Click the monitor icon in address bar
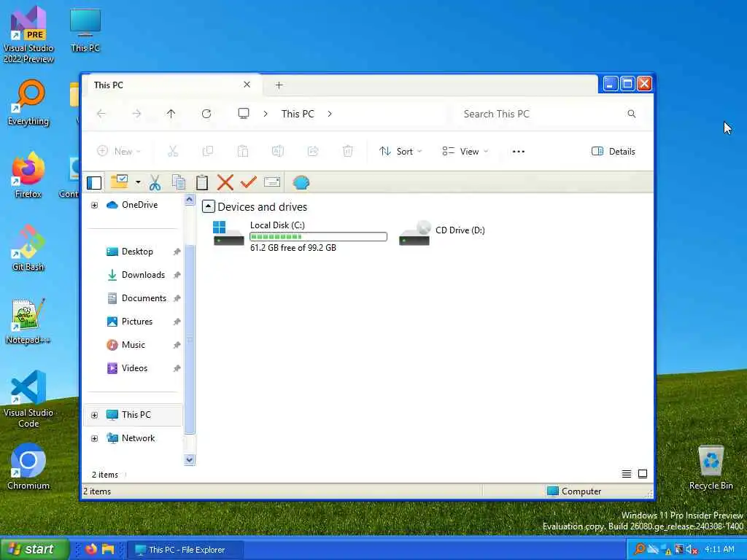747x560 pixels. click(x=244, y=113)
